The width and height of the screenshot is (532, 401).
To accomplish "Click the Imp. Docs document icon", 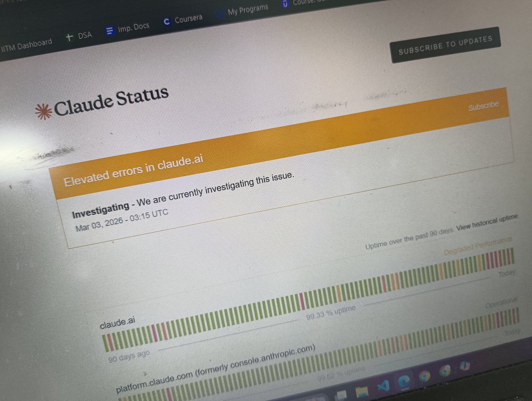I will tap(110, 31).
